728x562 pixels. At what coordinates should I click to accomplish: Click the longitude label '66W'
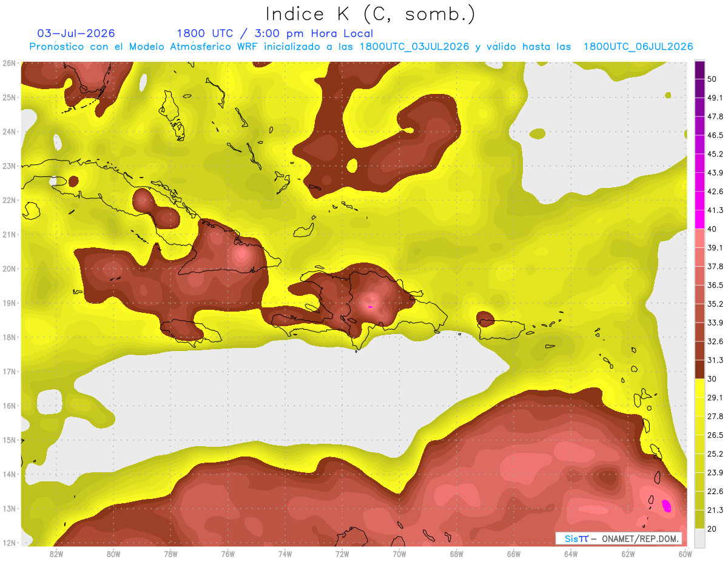pyautogui.click(x=514, y=554)
